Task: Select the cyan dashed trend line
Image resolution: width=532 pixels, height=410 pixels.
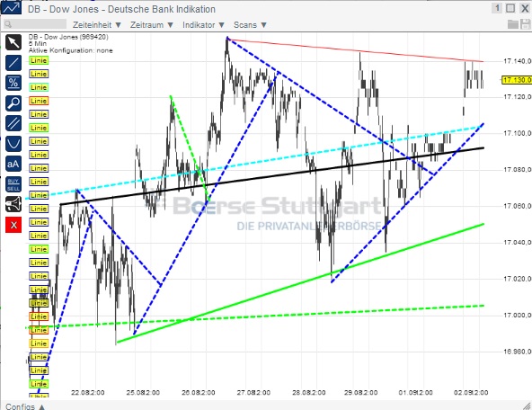Action: pyautogui.click(x=254, y=162)
